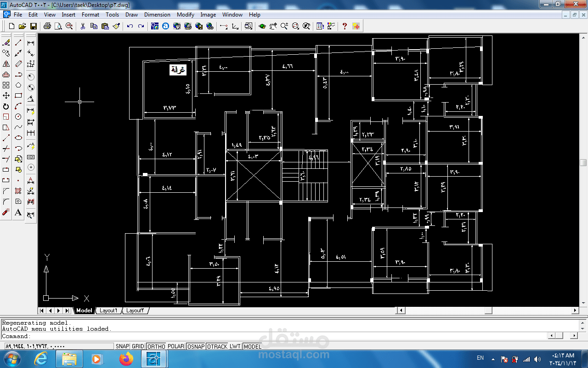Click the Print icon in the toolbar

[47, 26]
